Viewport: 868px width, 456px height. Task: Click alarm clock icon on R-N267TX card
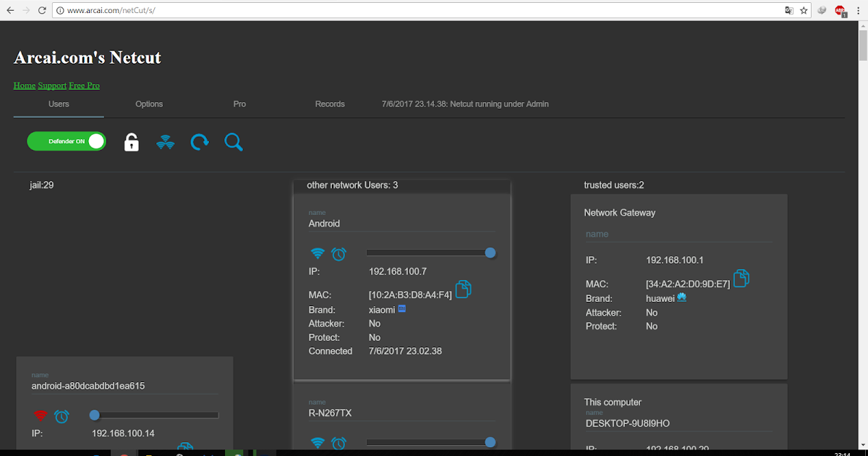[339, 443]
